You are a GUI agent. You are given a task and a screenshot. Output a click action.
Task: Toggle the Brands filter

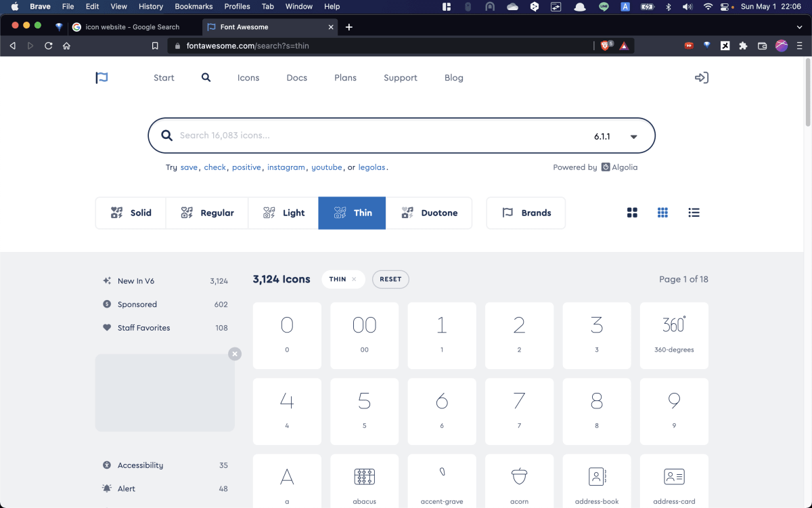coord(526,213)
